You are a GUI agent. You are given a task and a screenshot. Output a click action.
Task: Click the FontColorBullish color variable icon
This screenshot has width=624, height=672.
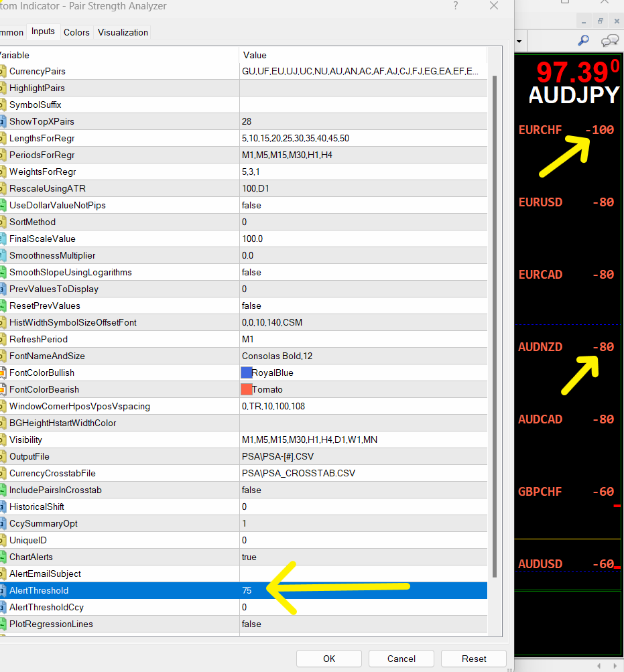(x=3, y=373)
